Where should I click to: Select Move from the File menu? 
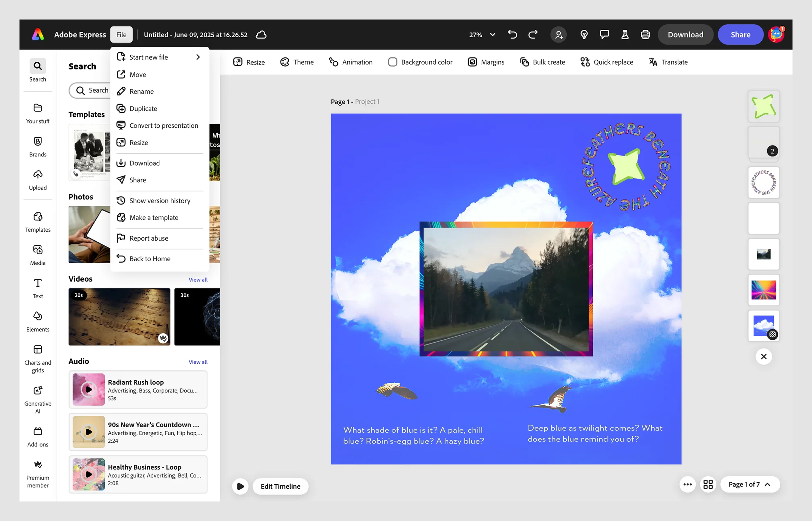point(160,74)
